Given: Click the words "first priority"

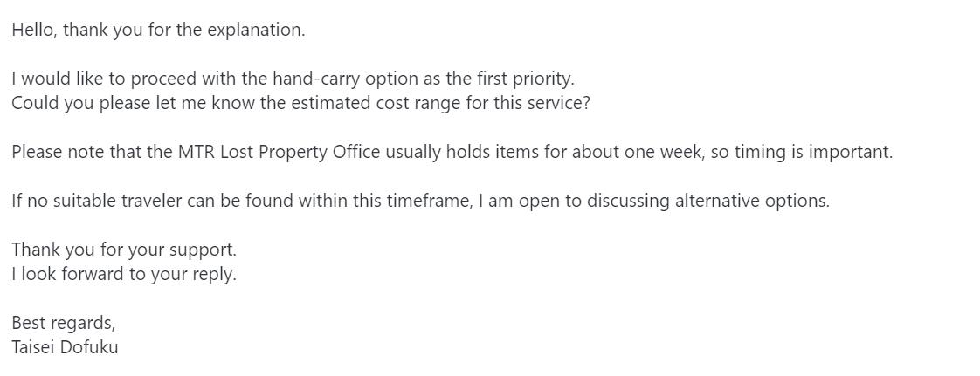Looking at the screenshot, I should pyautogui.click(x=524, y=79).
